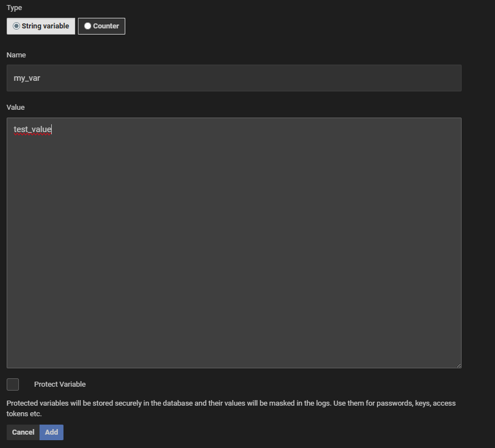The image size is (495, 448).
Task: Switch variable type to Counter
Action: 101,26
